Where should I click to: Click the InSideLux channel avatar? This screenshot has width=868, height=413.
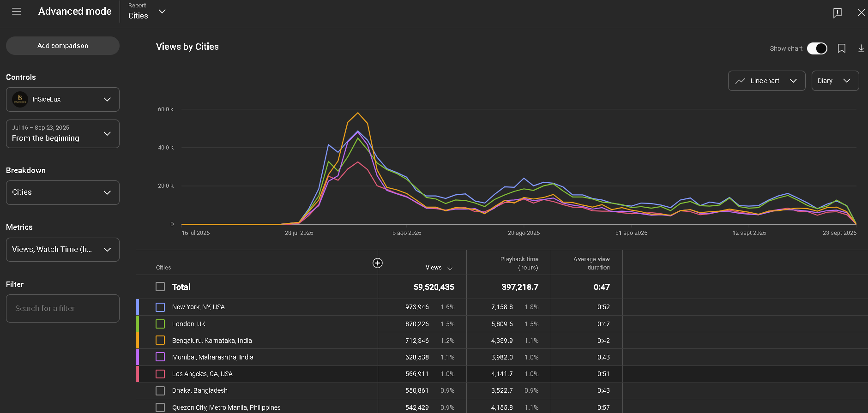[20, 99]
